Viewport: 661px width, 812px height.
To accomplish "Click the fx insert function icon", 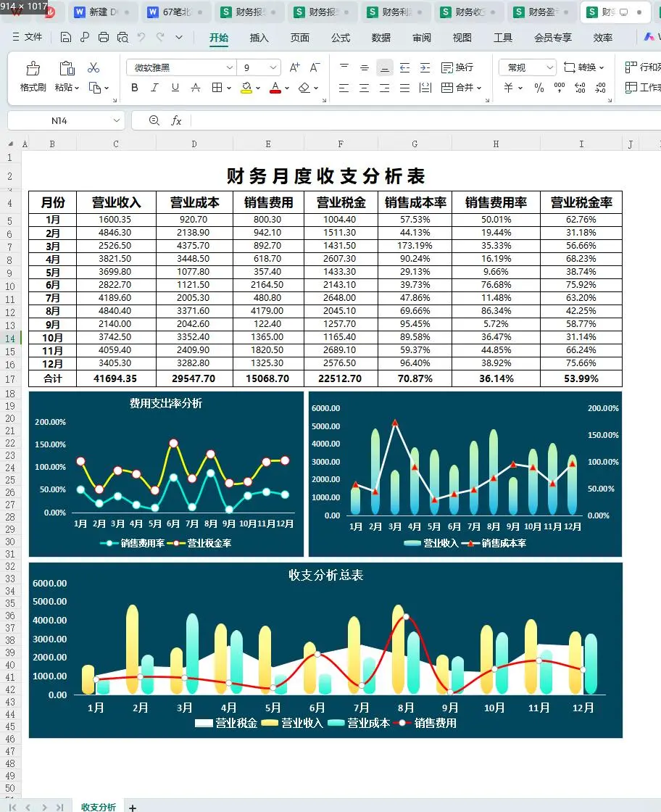I will (176, 120).
